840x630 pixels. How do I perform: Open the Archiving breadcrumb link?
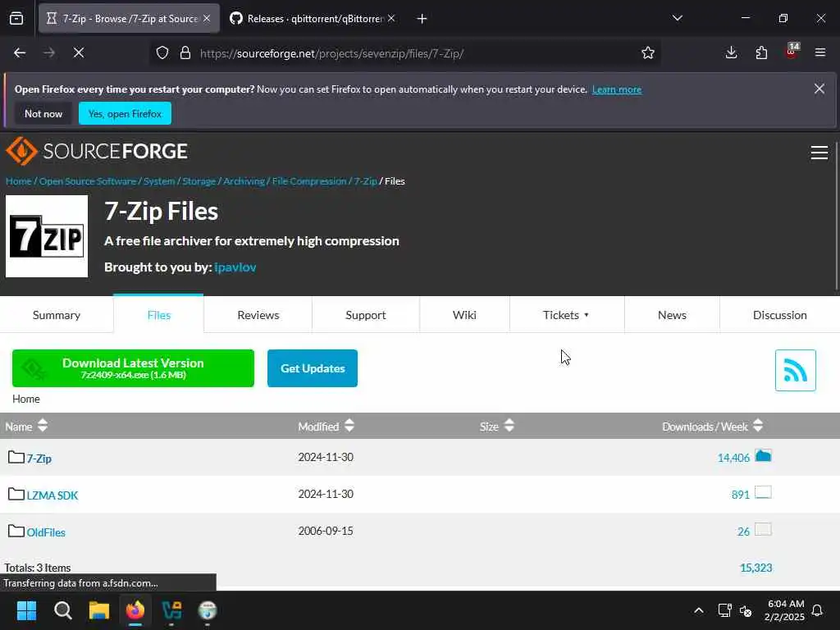244,181
